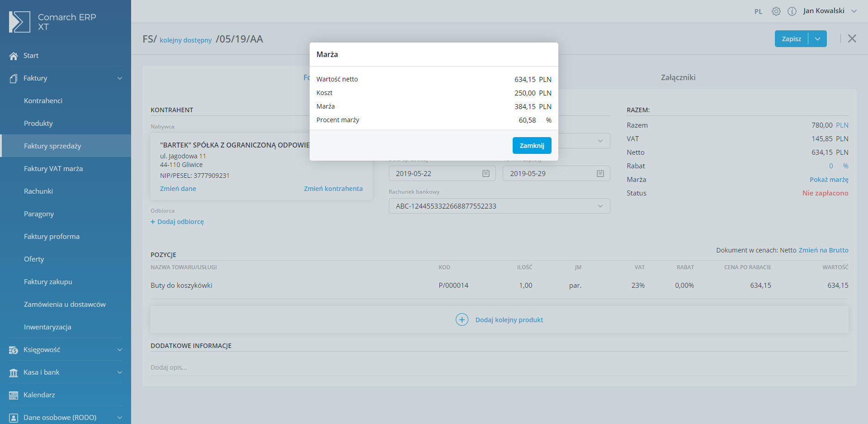Image resolution: width=868 pixels, height=424 pixels.
Task: Collapse the Faktury sidebar section
Action: point(119,78)
